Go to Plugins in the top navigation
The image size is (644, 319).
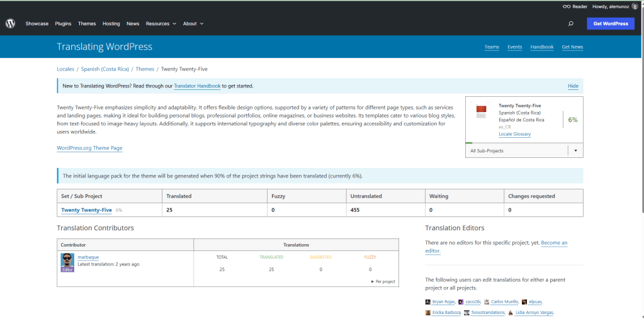coord(63,24)
